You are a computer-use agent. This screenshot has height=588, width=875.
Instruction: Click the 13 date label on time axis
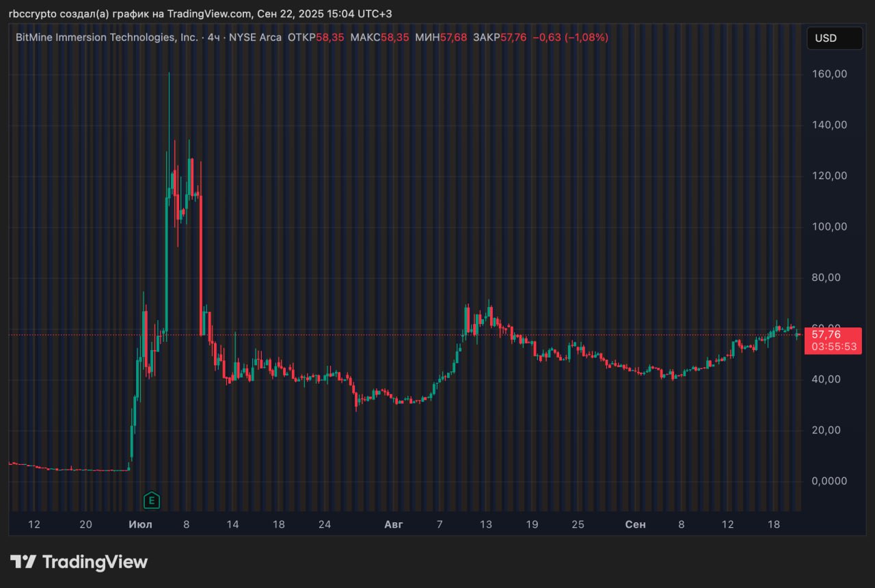coord(486,524)
